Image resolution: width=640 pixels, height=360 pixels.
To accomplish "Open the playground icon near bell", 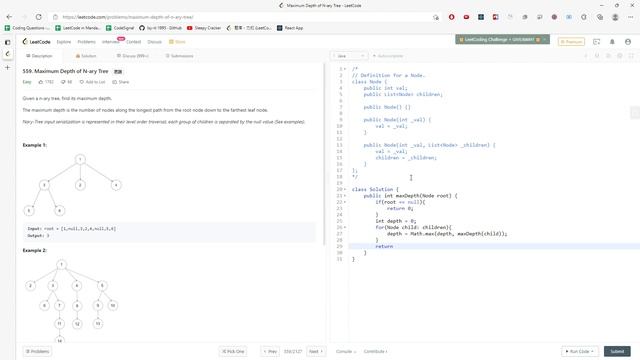I will click(596, 42).
